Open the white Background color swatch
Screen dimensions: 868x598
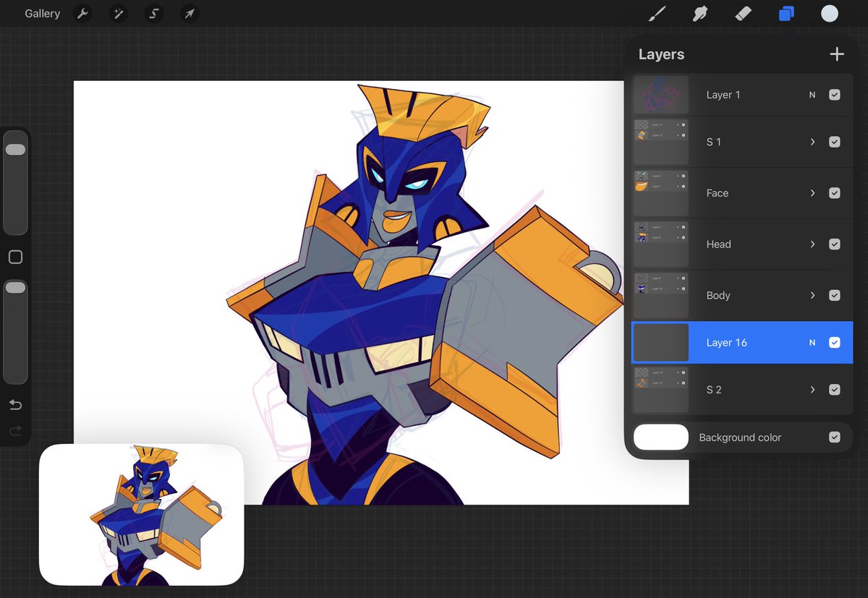tap(661, 437)
